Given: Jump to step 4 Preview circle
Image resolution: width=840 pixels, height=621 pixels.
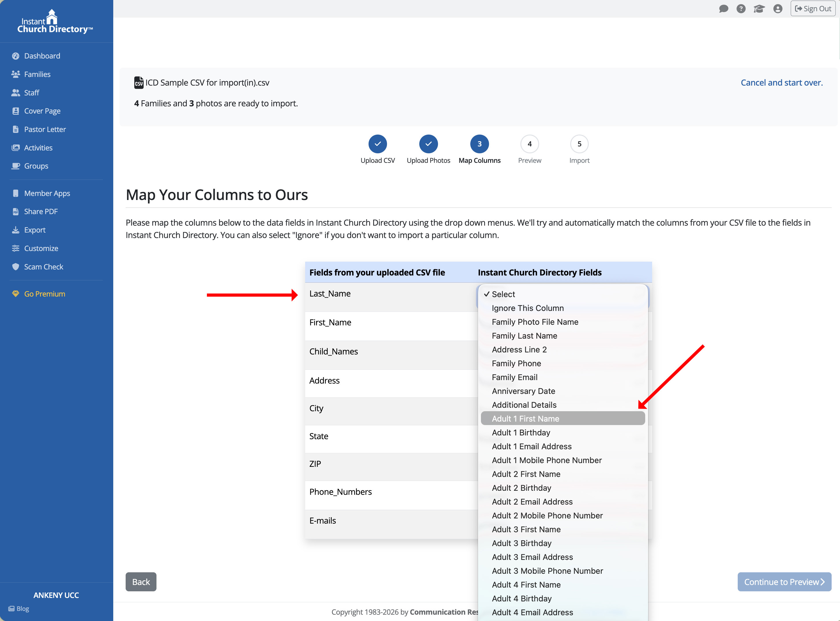Looking at the screenshot, I should (x=529, y=144).
